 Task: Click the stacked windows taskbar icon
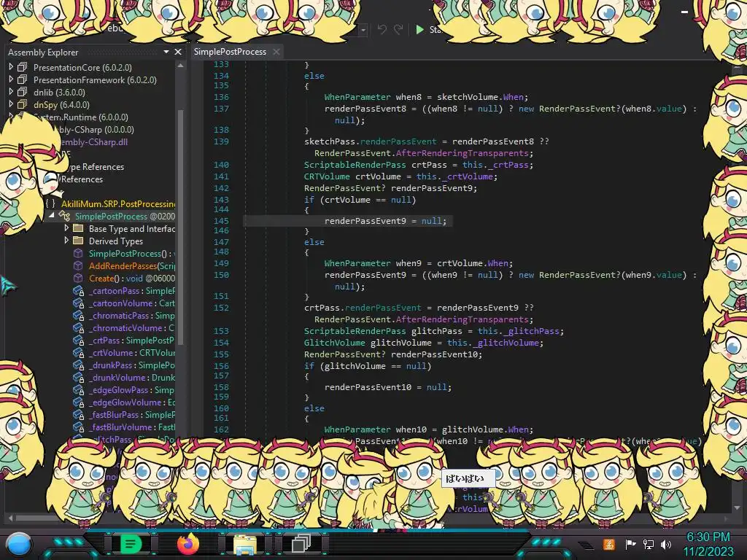tap(301, 543)
